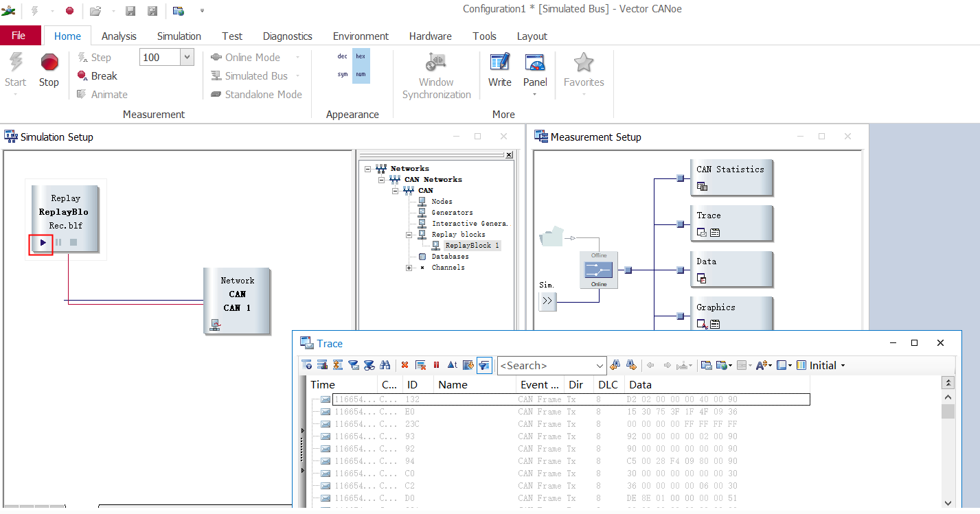This screenshot has height=514, width=980.
Task: Open the Trace Search box dropdown arrow
Action: point(600,366)
